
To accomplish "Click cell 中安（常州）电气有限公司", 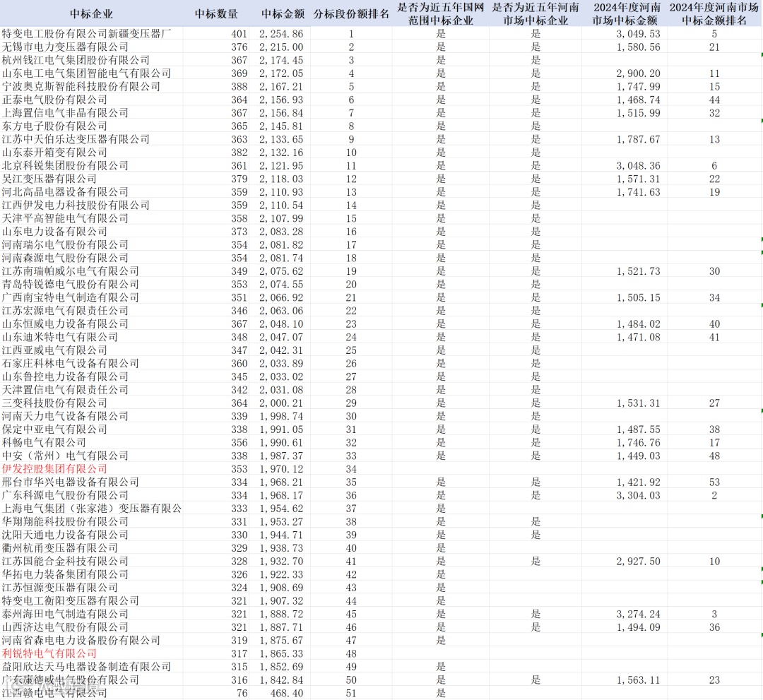I will coord(65,456).
